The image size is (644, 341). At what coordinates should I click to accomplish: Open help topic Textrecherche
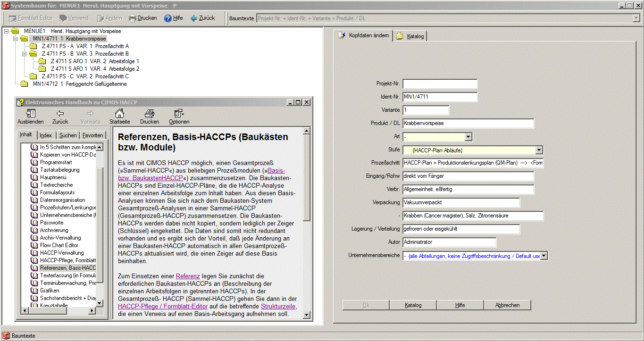57,185
